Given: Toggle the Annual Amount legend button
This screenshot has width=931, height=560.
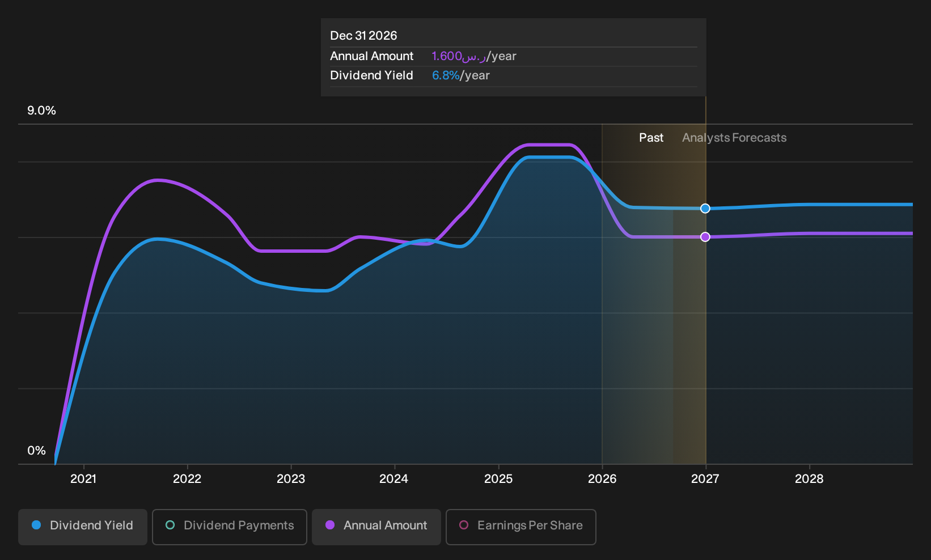Looking at the screenshot, I should 376,527.
